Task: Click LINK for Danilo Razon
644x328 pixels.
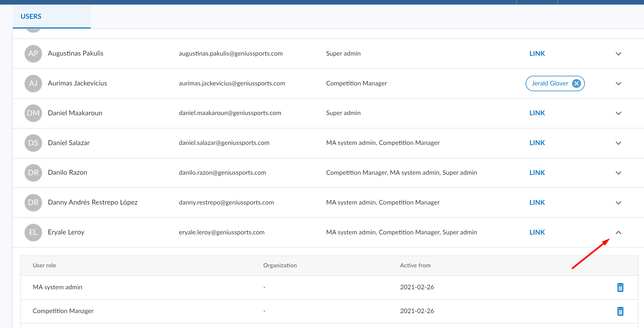Action: point(537,173)
